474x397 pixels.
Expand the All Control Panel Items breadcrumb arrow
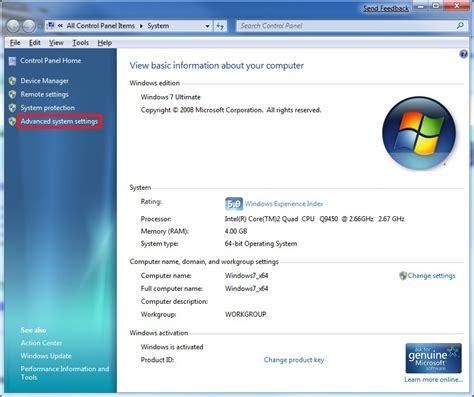(141, 26)
